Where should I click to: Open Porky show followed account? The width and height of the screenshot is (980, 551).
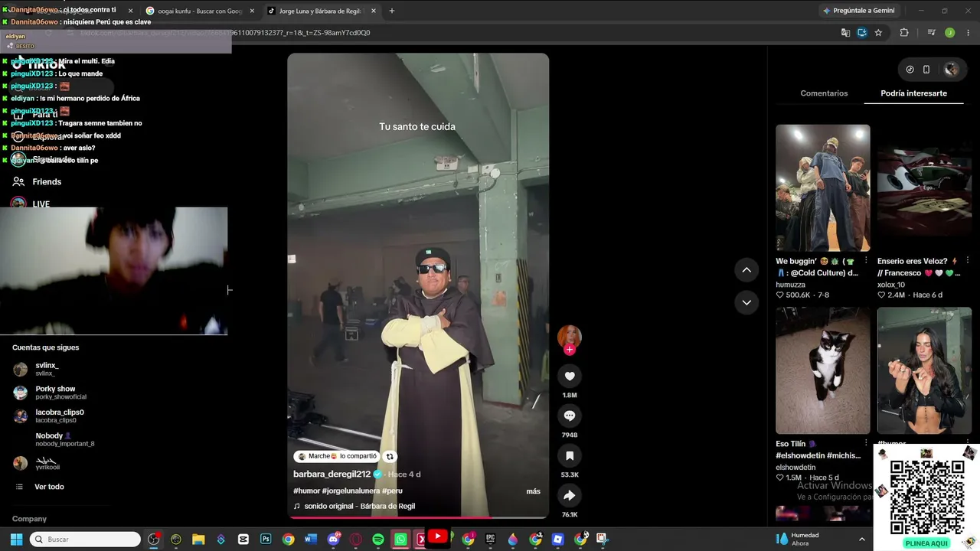click(x=50, y=393)
